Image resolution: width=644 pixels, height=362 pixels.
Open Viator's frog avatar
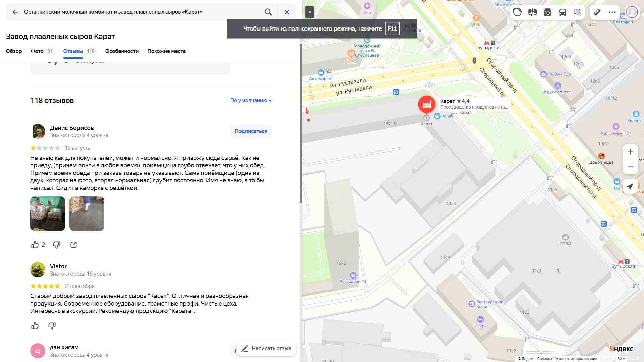click(x=38, y=270)
